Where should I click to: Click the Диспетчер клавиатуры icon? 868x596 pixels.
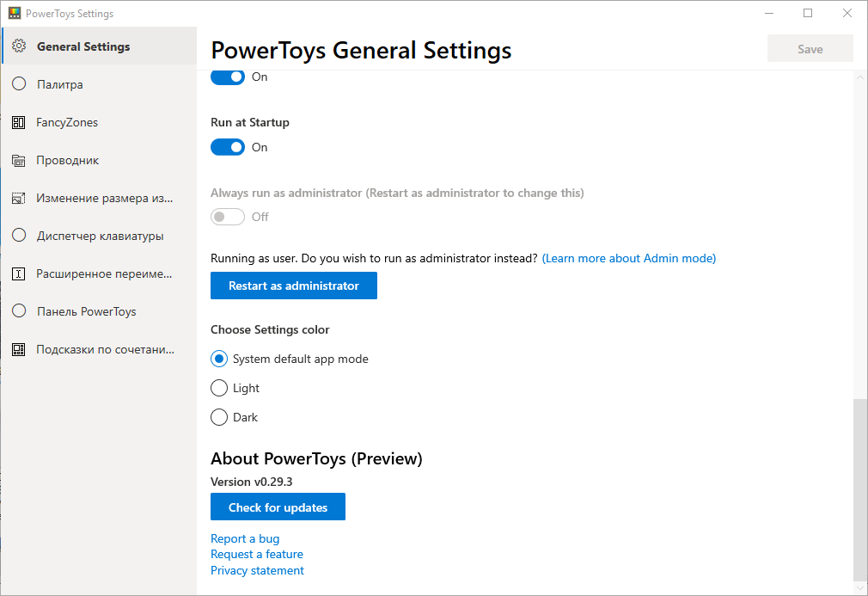tap(19, 236)
